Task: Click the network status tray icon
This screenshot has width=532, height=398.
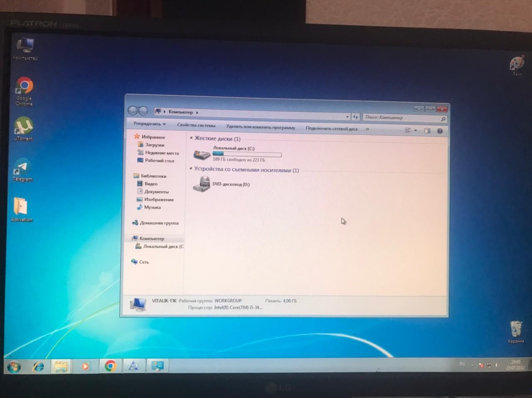Action: point(489,365)
